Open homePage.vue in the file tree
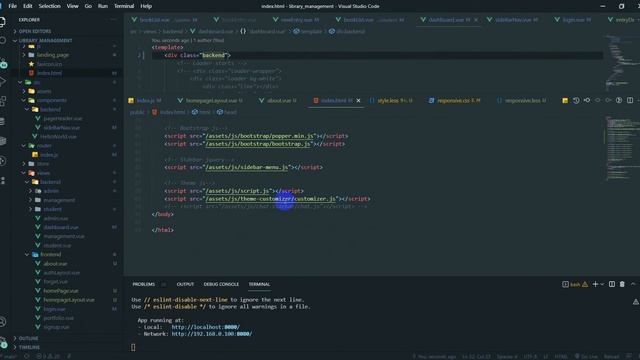This screenshot has width=640, height=360. click(61, 291)
